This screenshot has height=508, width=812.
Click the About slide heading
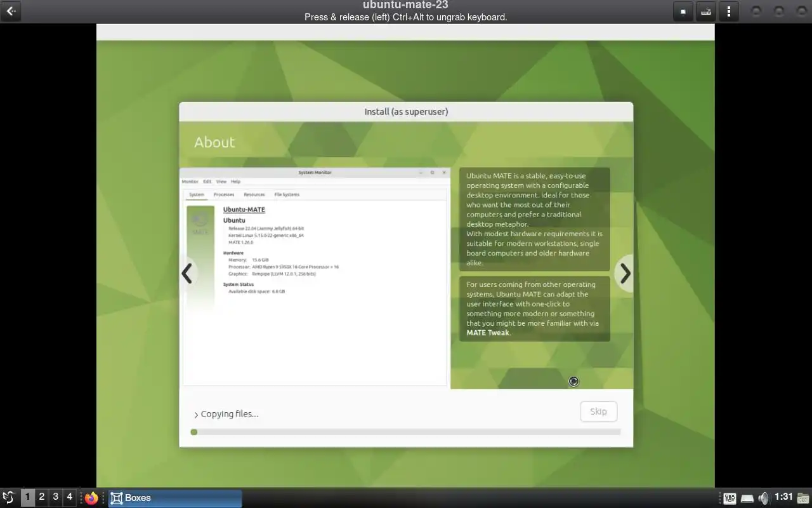pos(214,142)
